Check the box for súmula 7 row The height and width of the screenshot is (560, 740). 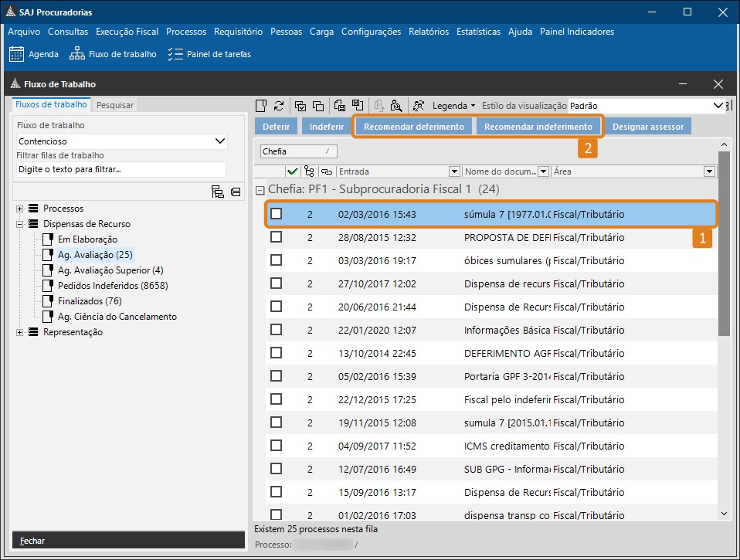(x=276, y=214)
